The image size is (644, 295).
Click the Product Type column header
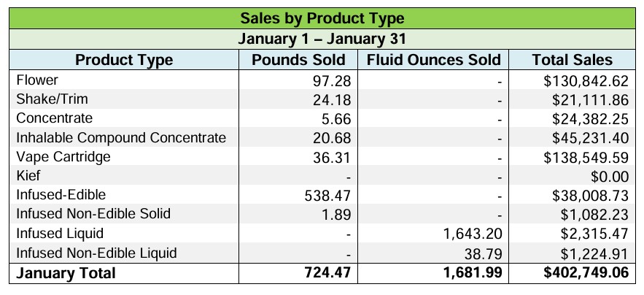coord(124,60)
